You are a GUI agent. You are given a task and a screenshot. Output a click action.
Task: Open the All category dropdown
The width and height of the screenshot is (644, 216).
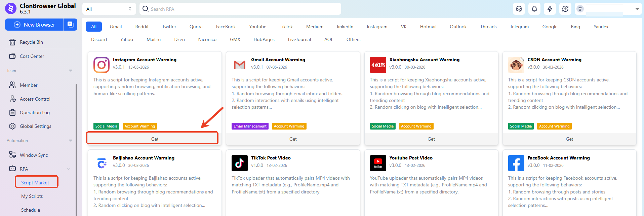[109, 9]
